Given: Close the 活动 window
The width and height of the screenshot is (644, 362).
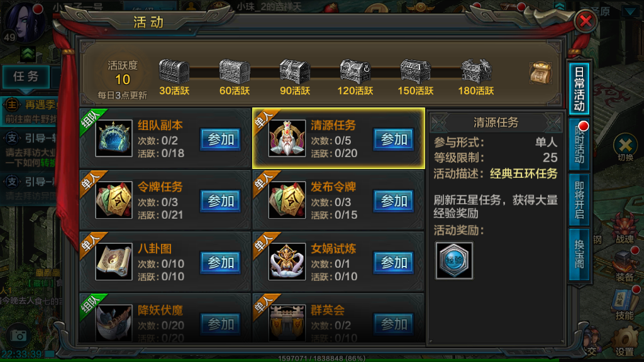Looking at the screenshot, I should click(x=586, y=21).
